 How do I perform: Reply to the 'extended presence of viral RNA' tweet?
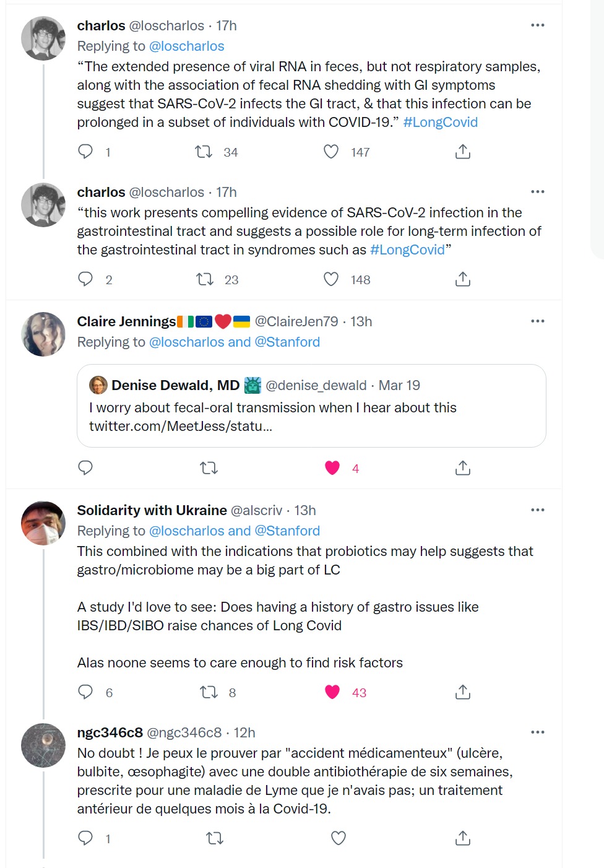coord(85,152)
